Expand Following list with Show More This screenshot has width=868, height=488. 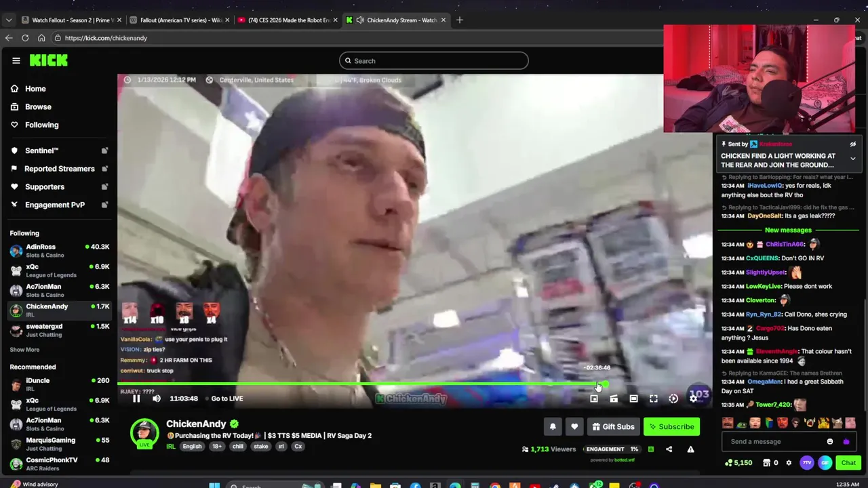pos(24,350)
